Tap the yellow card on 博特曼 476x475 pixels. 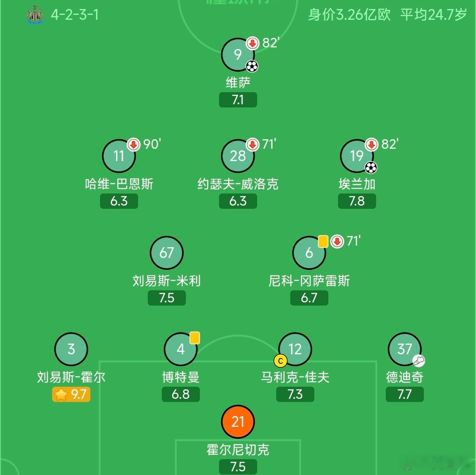pos(195,338)
